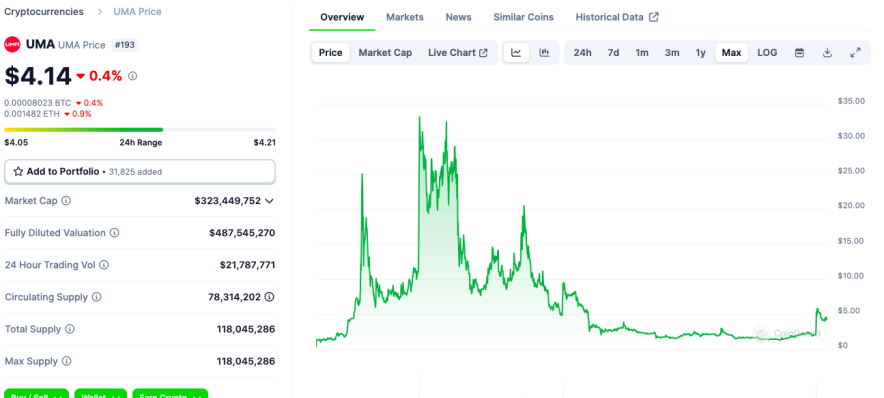
Task: Click the $487,545,270 valuation figure
Action: (242, 233)
